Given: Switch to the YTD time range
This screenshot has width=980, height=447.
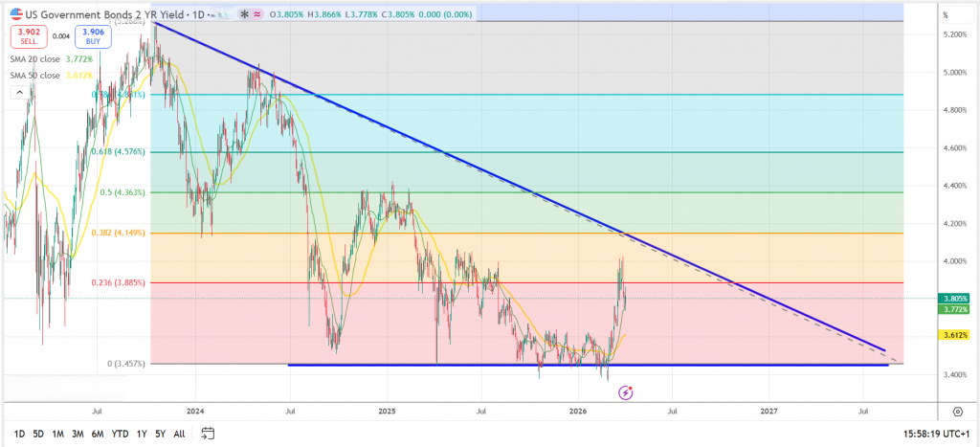Looking at the screenshot, I should 120,434.
